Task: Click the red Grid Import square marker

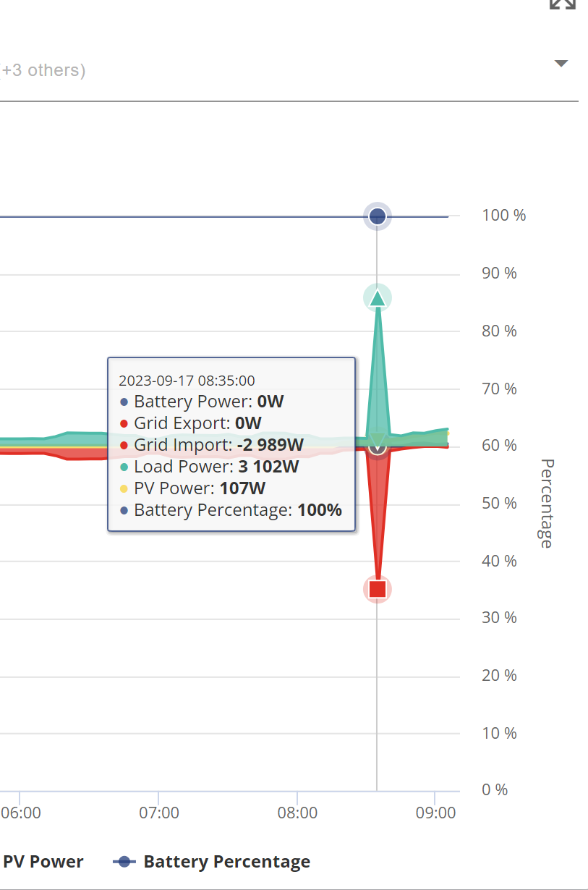Action: tap(377, 589)
